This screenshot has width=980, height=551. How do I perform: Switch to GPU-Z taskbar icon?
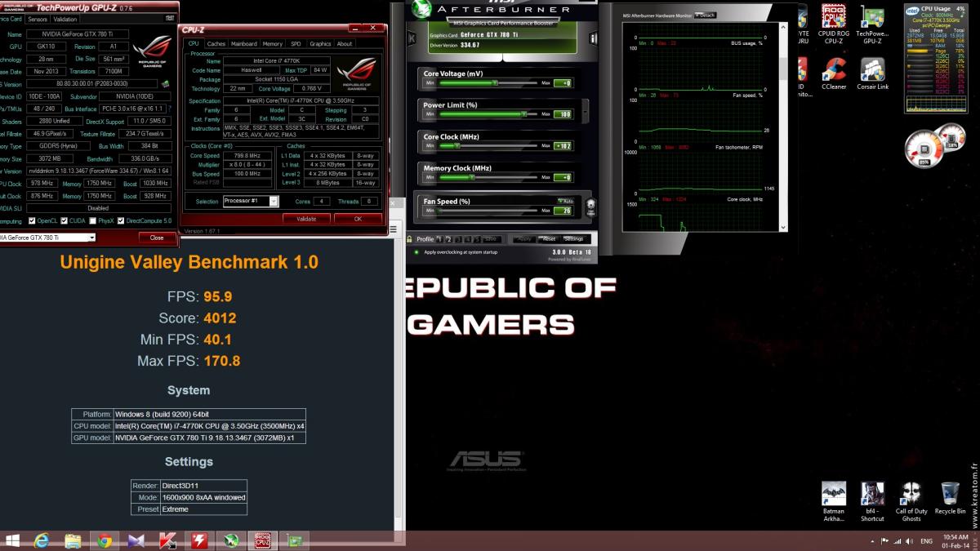coord(296,540)
